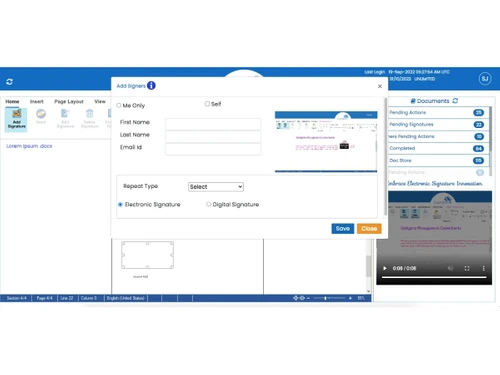
Task: Click the second view-mode icon in status bar
Action: click(x=302, y=298)
